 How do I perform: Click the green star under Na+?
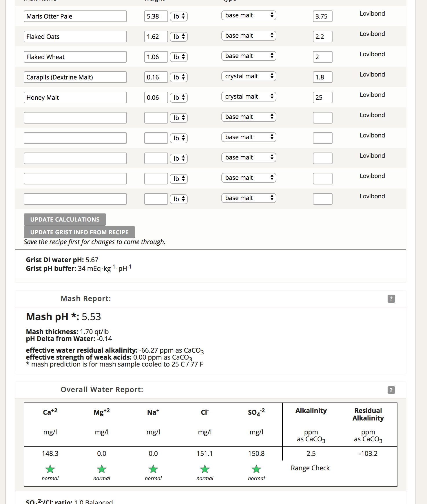(153, 469)
